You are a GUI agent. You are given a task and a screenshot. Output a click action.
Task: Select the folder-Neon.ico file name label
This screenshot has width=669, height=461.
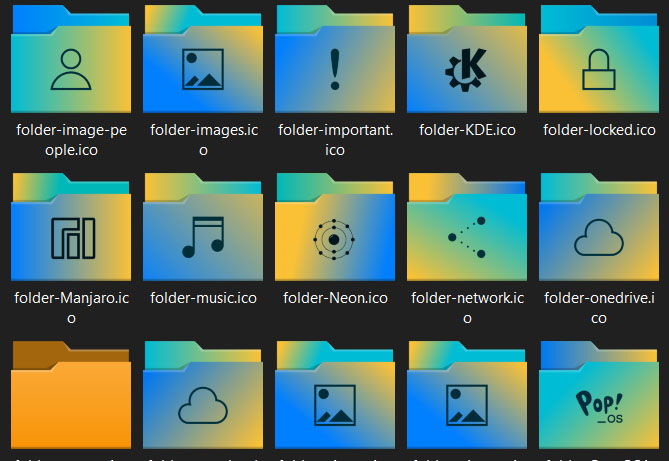click(x=335, y=298)
